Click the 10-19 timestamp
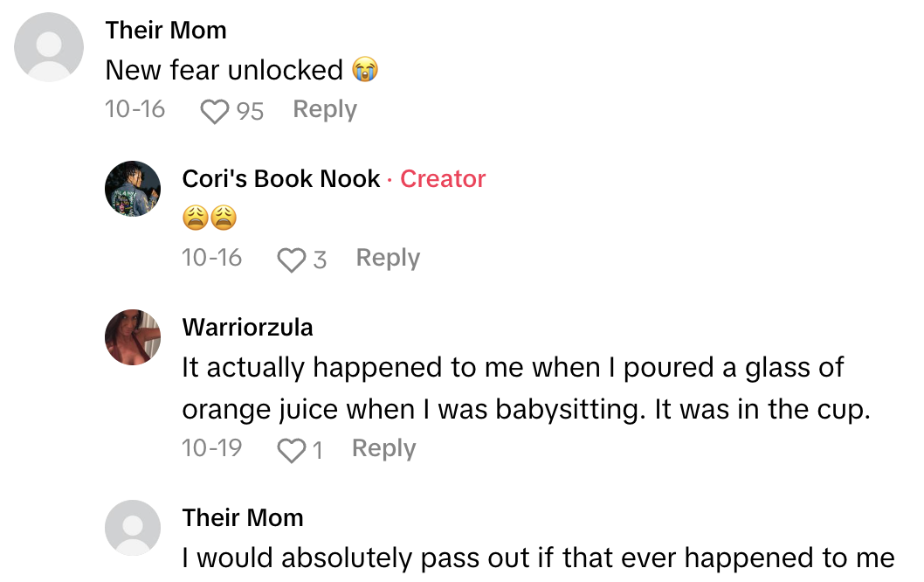The image size is (924, 582). pyautogui.click(x=211, y=449)
